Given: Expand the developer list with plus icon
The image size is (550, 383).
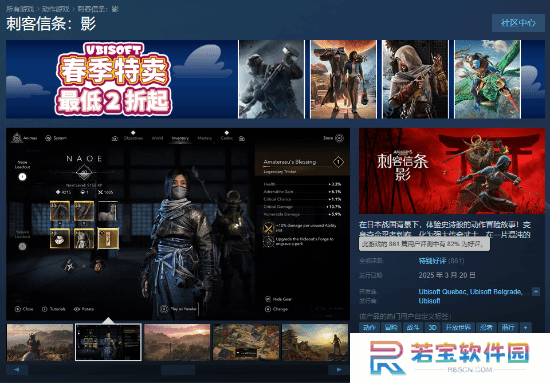Looking at the screenshot, I should click(536, 291).
